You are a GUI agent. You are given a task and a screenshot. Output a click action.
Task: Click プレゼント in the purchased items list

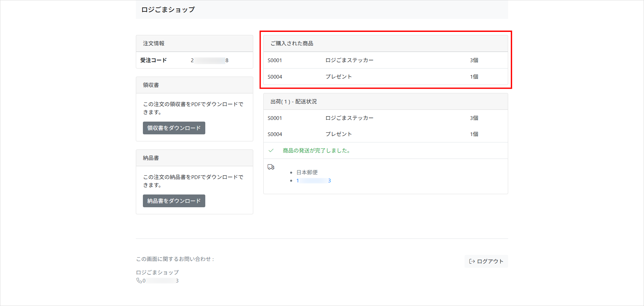[338, 77]
